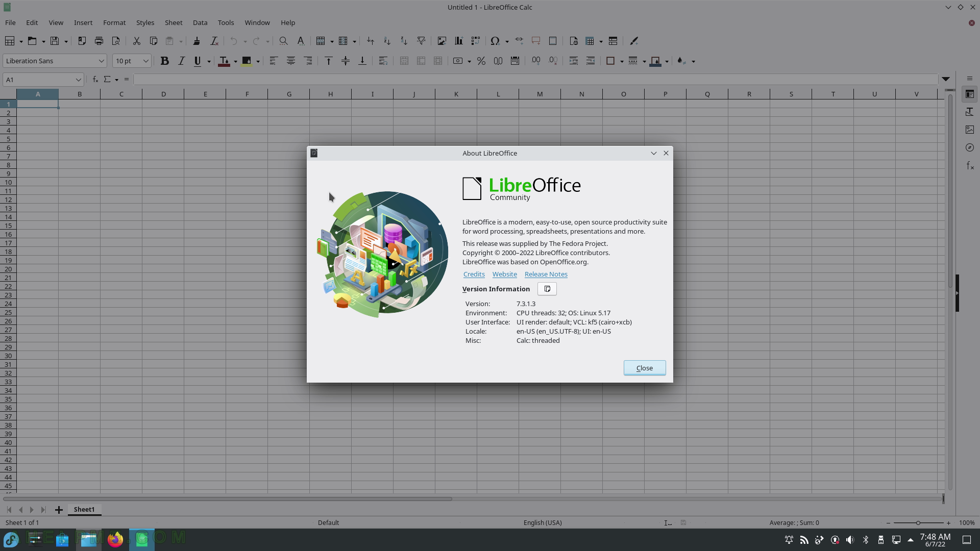Screen dimensions: 980x551
Task: Open Font Color dropdown arrow
Action: pyautogui.click(x=235, y=61)
